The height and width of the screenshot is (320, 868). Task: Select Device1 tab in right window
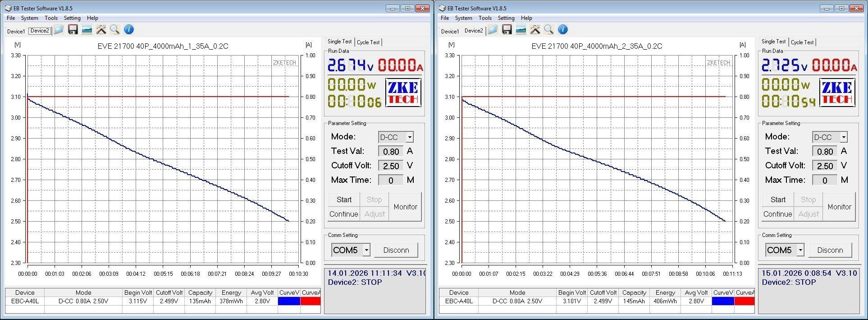point(450,31)
